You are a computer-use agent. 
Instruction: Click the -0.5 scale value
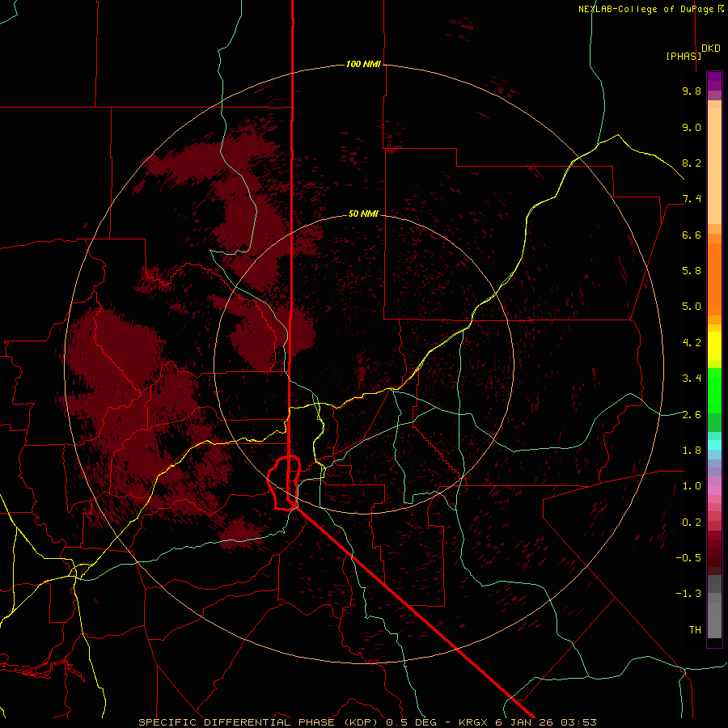click(688, 557)
